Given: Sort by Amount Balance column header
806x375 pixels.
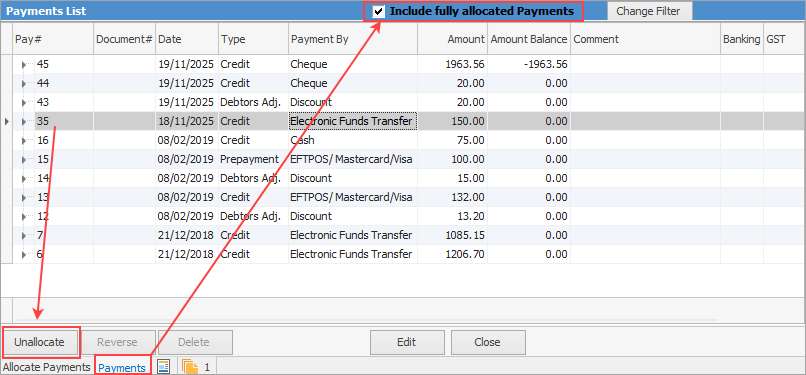Looking at the screenshot, I should coord(529,39).
